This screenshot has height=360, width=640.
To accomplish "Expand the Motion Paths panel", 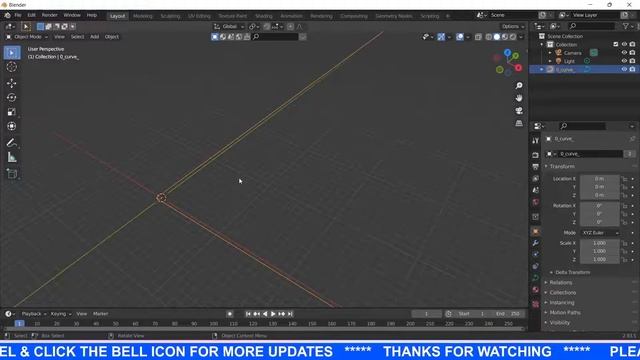I will coord(564,313).
